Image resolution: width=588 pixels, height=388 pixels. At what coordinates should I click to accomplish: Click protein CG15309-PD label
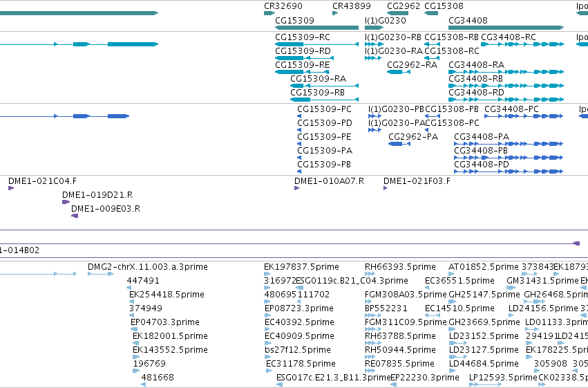(324, 123)
